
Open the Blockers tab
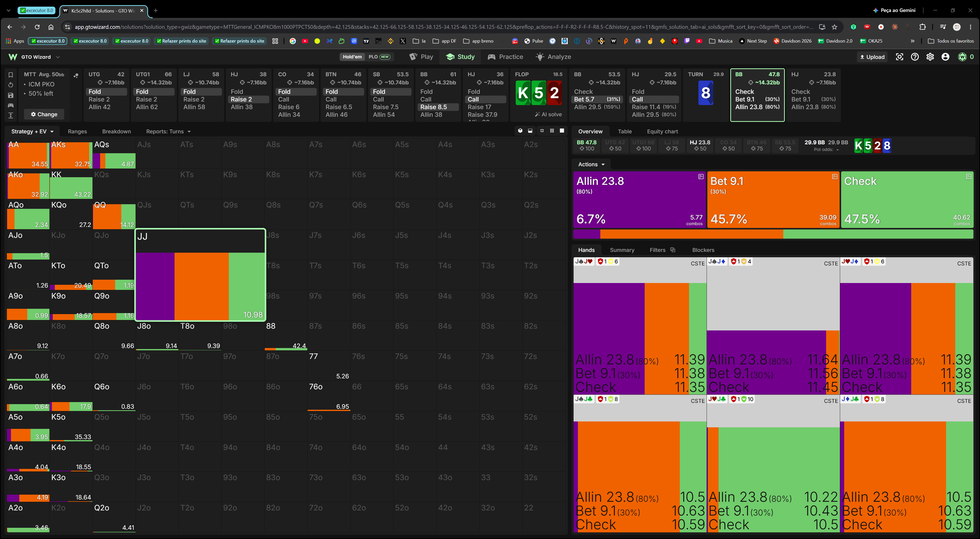coord(703,250)
